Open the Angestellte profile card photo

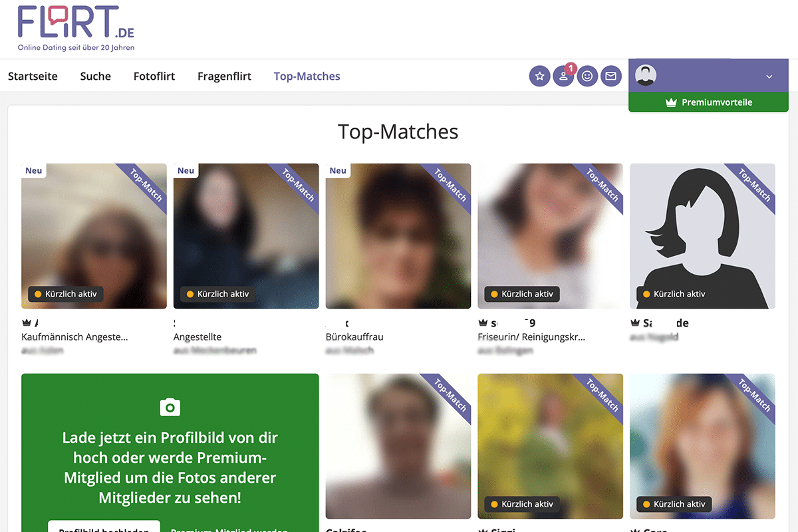click(246, 236)
